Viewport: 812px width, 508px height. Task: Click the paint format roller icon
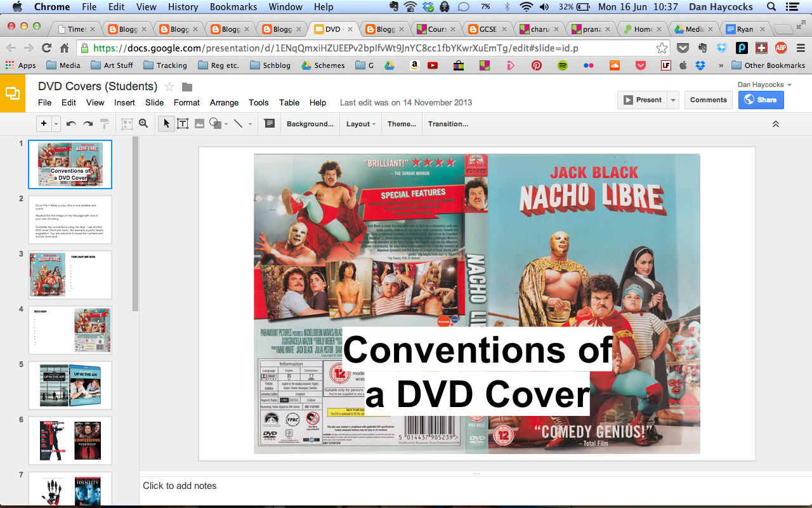(x=104, y=124)
